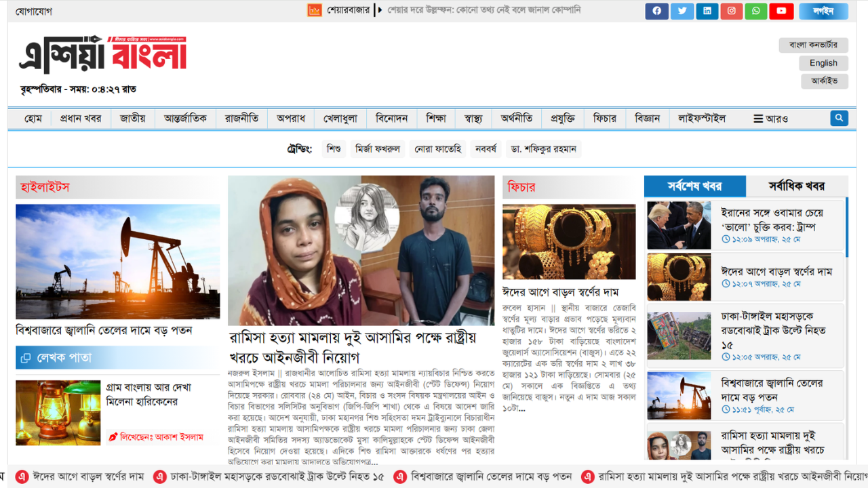Open the oil pump highlight image
Image resolution: width=868 pixels, height=488 pixels.
pyautogui.click(x=118, y=262)
